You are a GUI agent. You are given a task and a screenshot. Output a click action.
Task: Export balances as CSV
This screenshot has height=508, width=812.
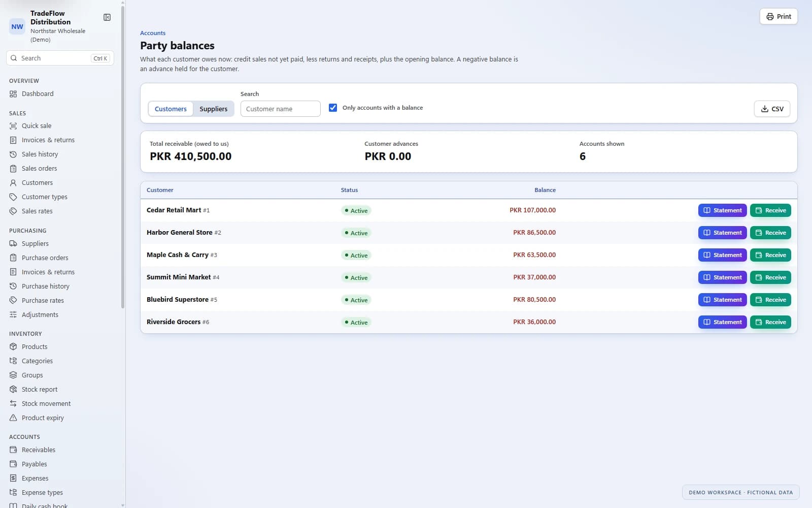772,109
